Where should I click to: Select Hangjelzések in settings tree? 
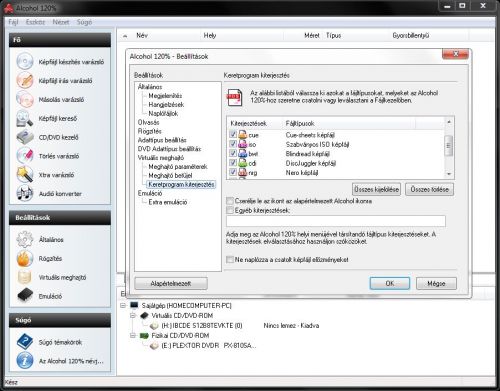coord(166,105)
